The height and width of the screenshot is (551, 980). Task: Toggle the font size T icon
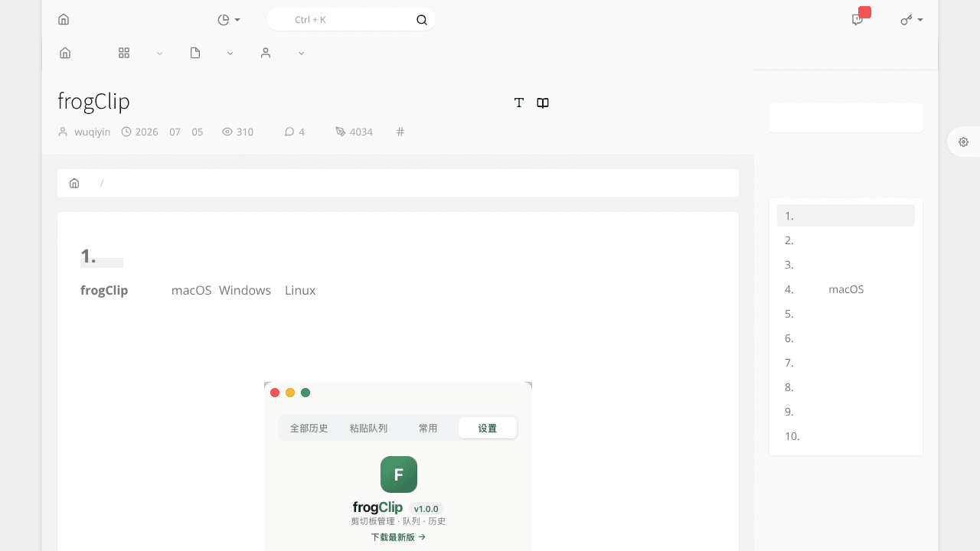[x=519, y=103]
